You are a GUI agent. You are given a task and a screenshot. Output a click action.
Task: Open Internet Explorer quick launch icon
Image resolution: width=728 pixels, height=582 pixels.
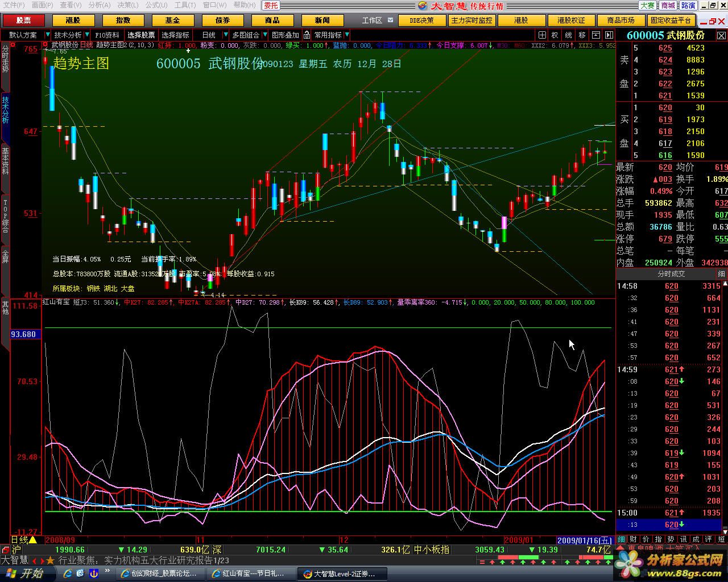tap(68, 573)
